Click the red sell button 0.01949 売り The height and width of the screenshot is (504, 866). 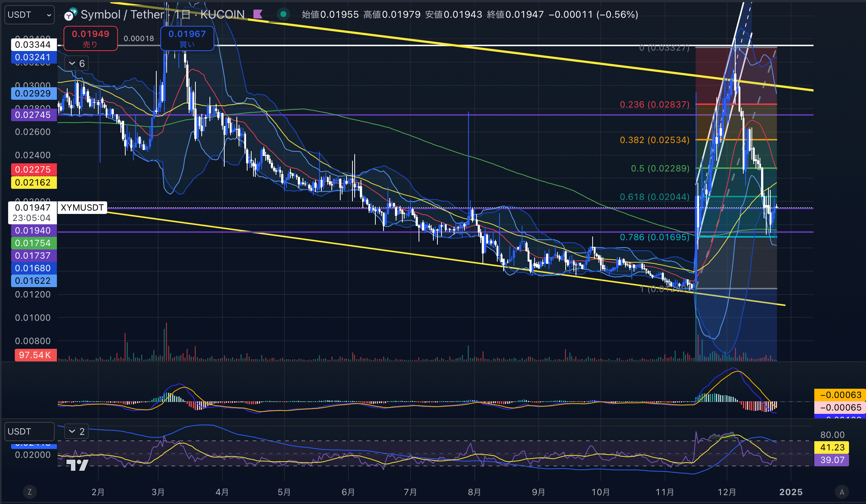91,38
